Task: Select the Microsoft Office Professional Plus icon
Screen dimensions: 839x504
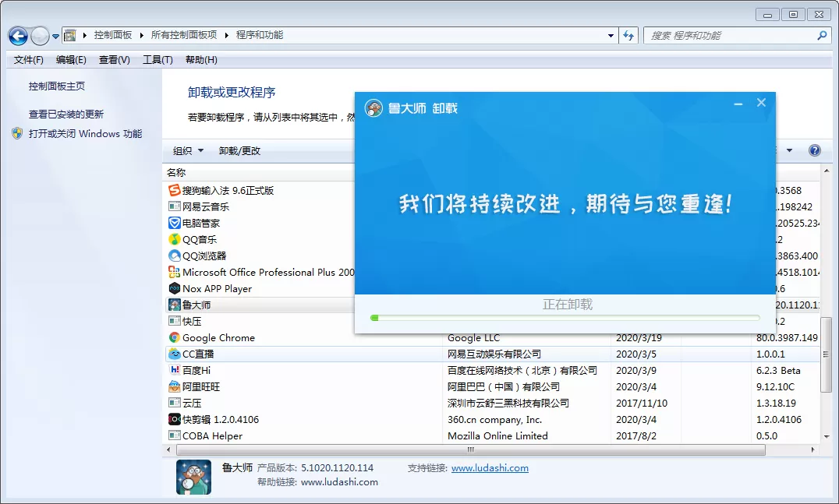Action: pos(175,272)
